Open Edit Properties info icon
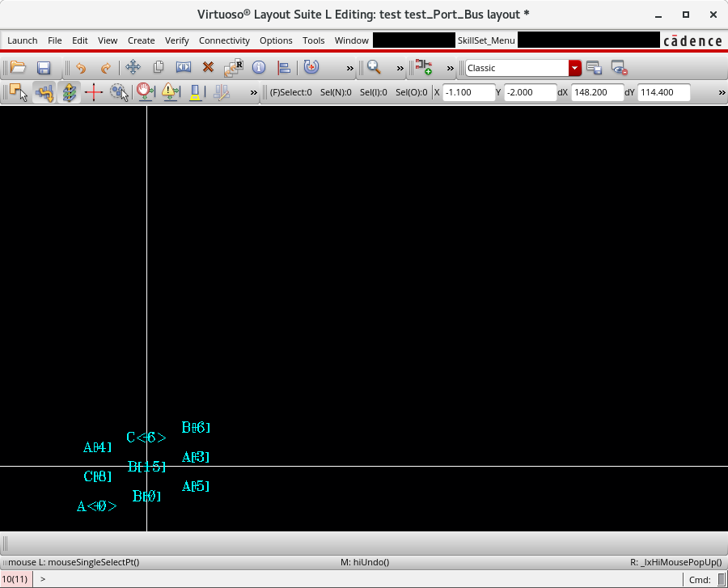The height and width of the screenshot is (588, 728). pos(259,67)
